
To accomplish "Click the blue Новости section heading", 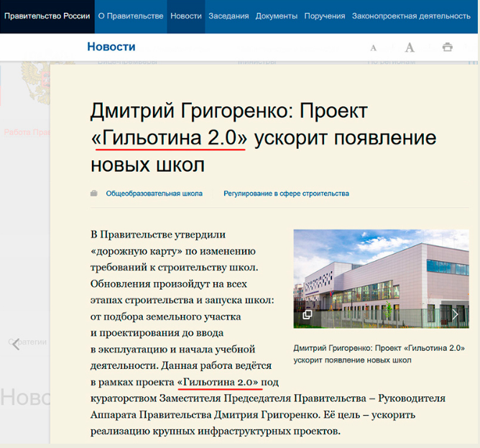I will tap(111, 47).
